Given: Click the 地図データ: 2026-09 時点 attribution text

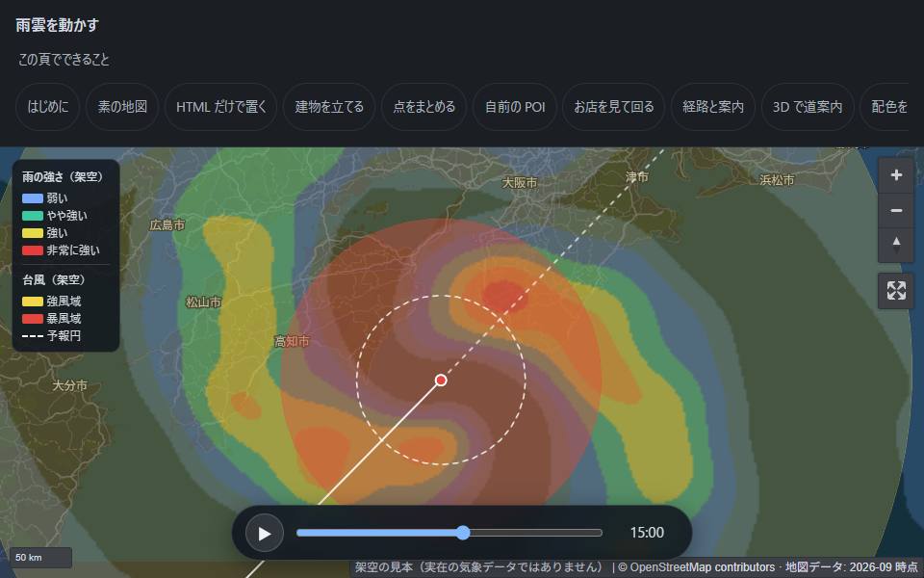Looking at the screenshot, I should [852, 567].
